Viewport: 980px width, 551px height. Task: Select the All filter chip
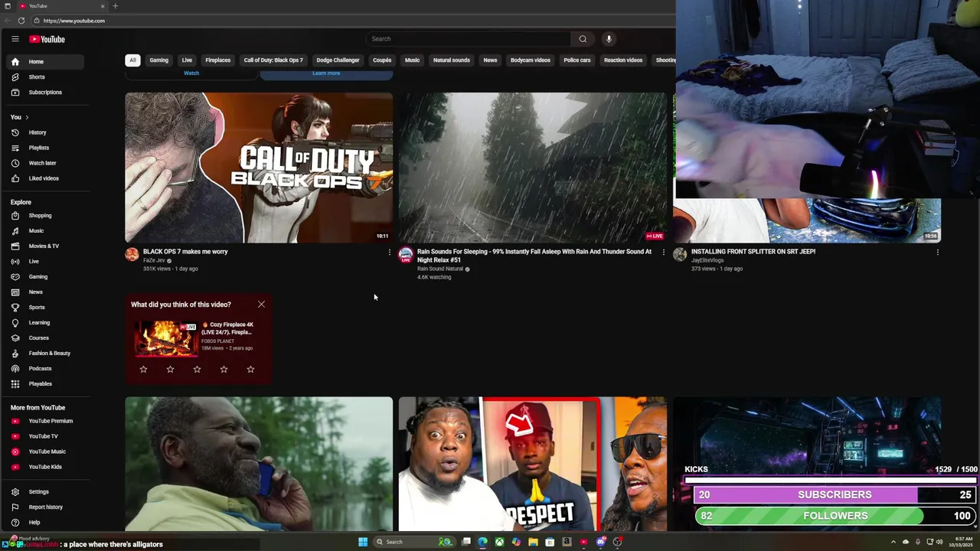click(x=132, y=60)
